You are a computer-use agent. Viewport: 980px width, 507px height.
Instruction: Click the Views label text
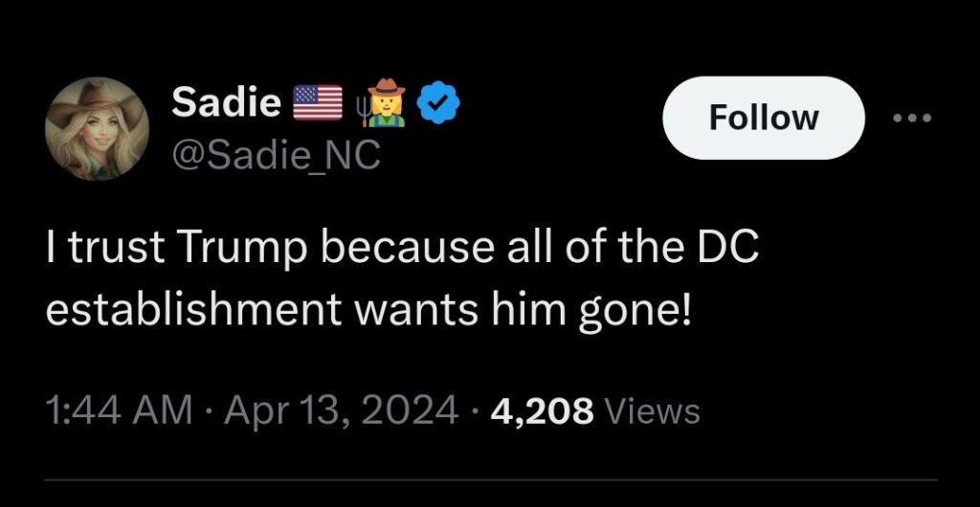(x=653, y=411)
